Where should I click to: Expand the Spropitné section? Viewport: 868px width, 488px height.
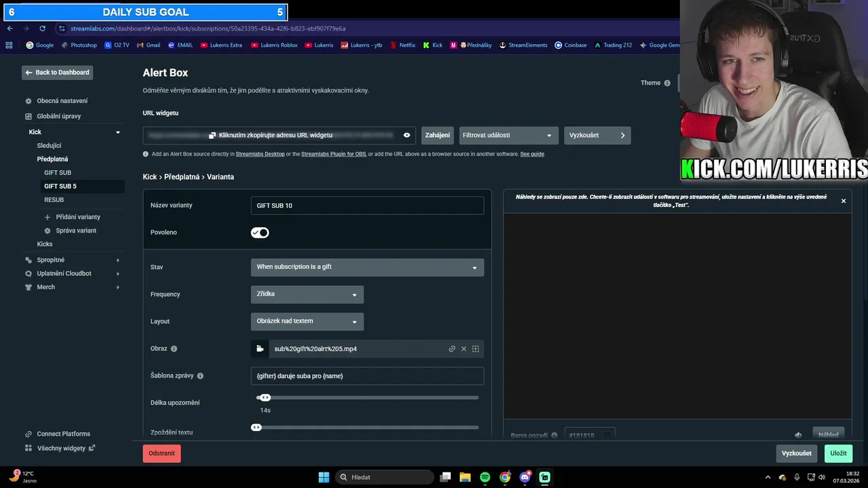point(118,260)
